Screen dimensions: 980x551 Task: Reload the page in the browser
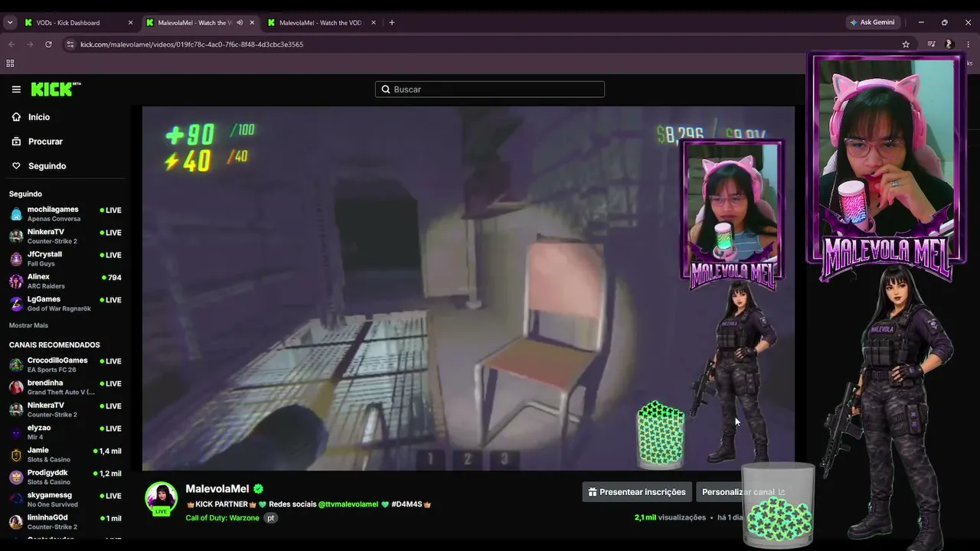click(x=48, y=44)
